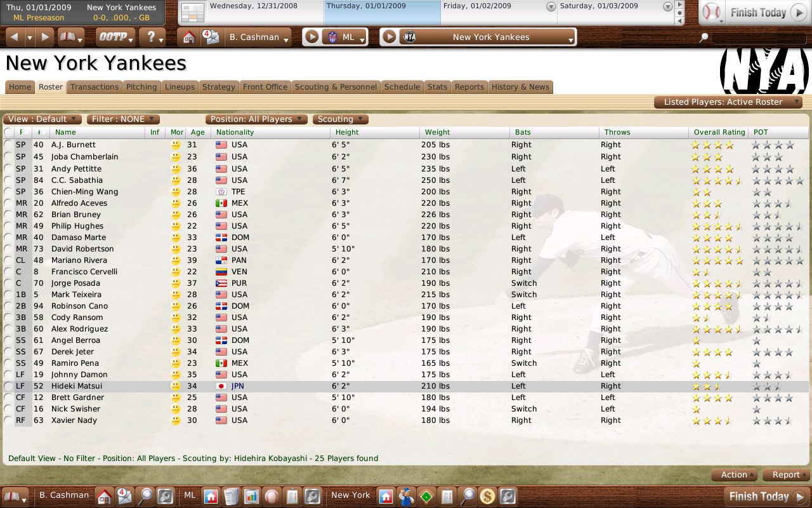Click settings gear in New York bottom group
Viewport: 812px width, 508px height.
(x=508, y=496)
